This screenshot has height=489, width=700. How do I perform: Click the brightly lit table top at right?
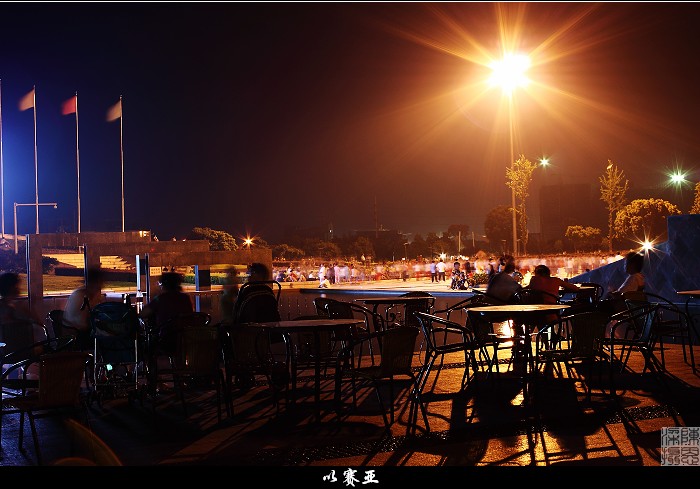(x=516, y=310)
